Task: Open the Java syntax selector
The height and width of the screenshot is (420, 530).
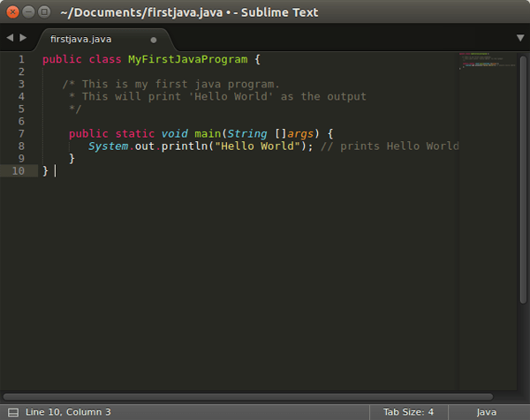Action: click(x=487, y=412)
